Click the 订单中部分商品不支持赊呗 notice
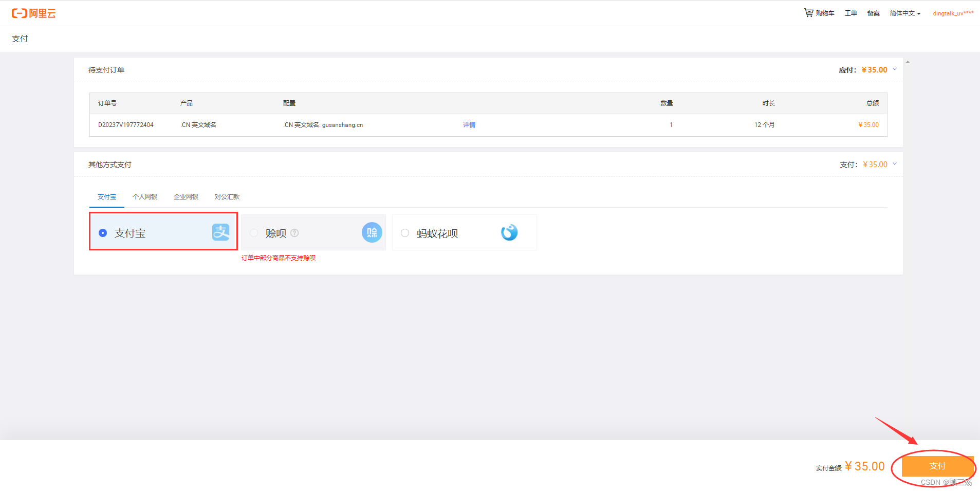Screen dimensions: 980x491 279,258
